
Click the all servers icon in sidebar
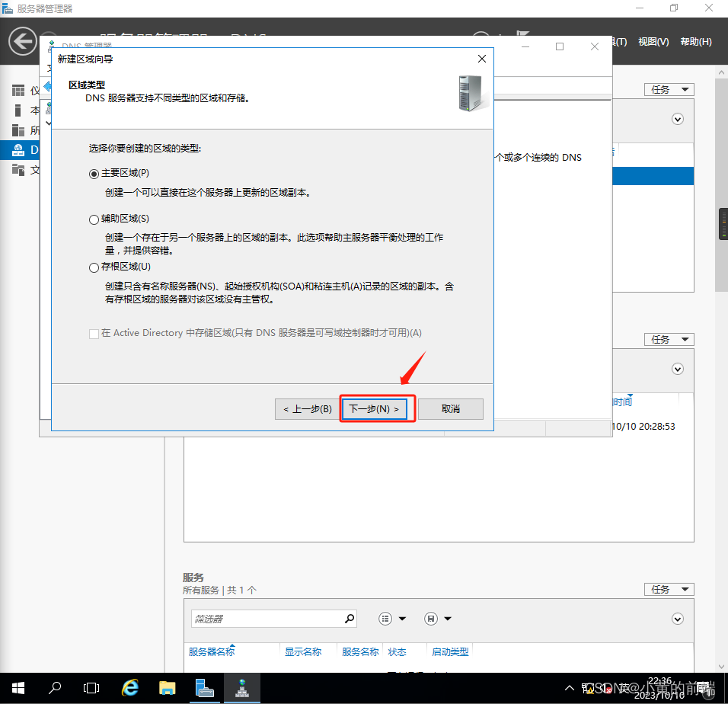coord(18,130)
